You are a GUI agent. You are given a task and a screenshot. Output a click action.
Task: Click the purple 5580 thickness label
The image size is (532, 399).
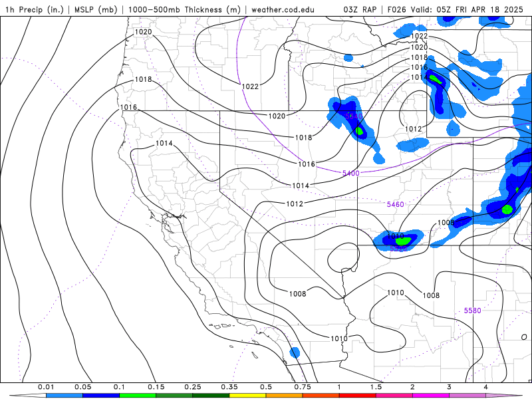473,311
